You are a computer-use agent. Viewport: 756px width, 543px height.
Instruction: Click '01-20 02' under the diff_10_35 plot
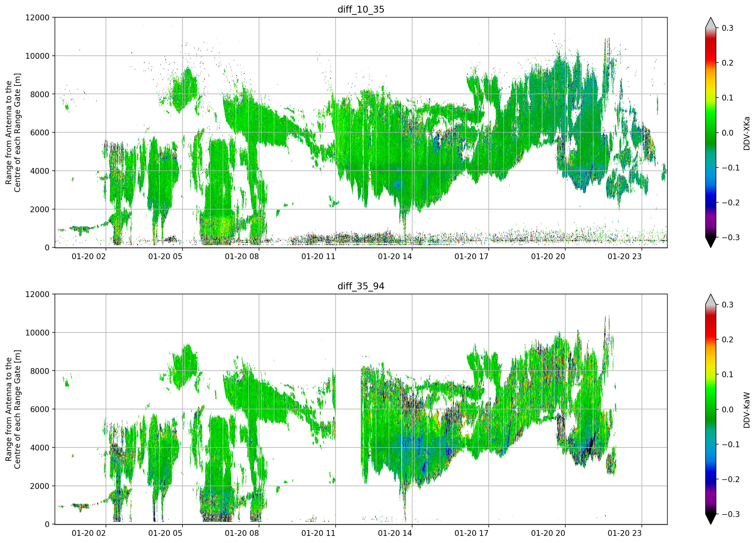tap(89, 256)
